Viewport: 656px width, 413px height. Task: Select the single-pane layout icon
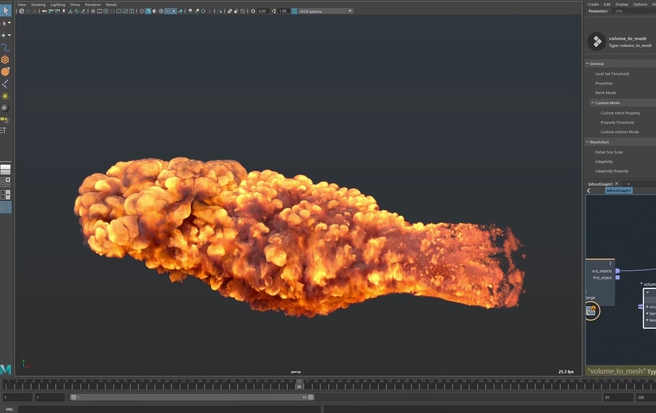[5, 169]
